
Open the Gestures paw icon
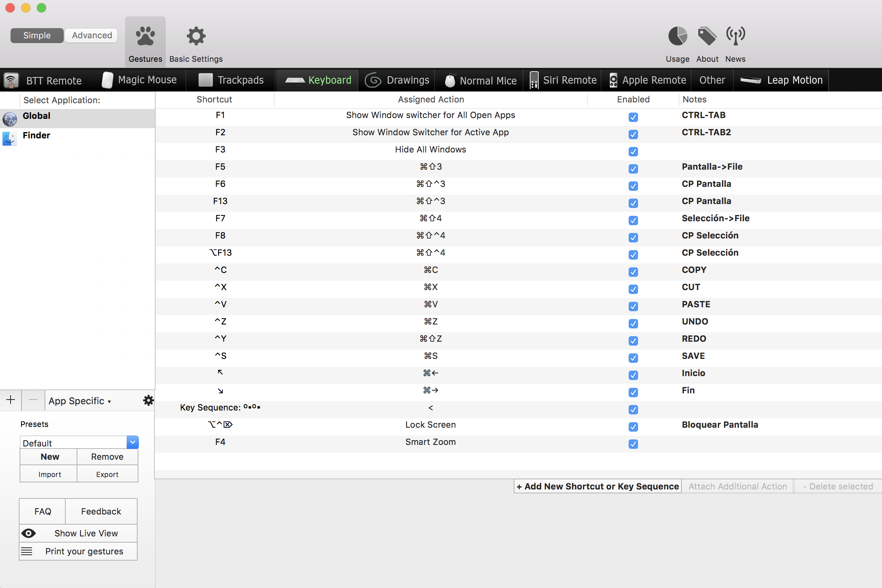(145, 36)
